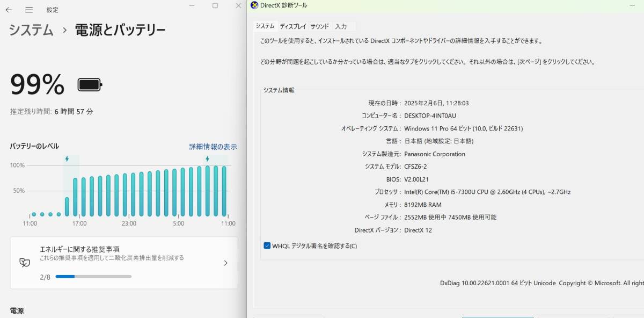This screenshot has width=644, height=318.
Task: Click the battery icon next to 99%
Action: [x=88, y=84]
